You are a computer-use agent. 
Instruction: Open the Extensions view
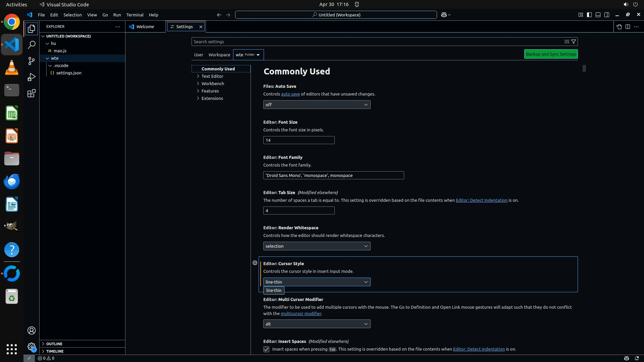32,93
